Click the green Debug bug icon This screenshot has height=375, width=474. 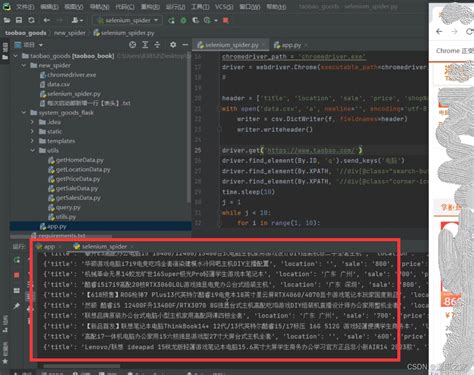(183, 20)
